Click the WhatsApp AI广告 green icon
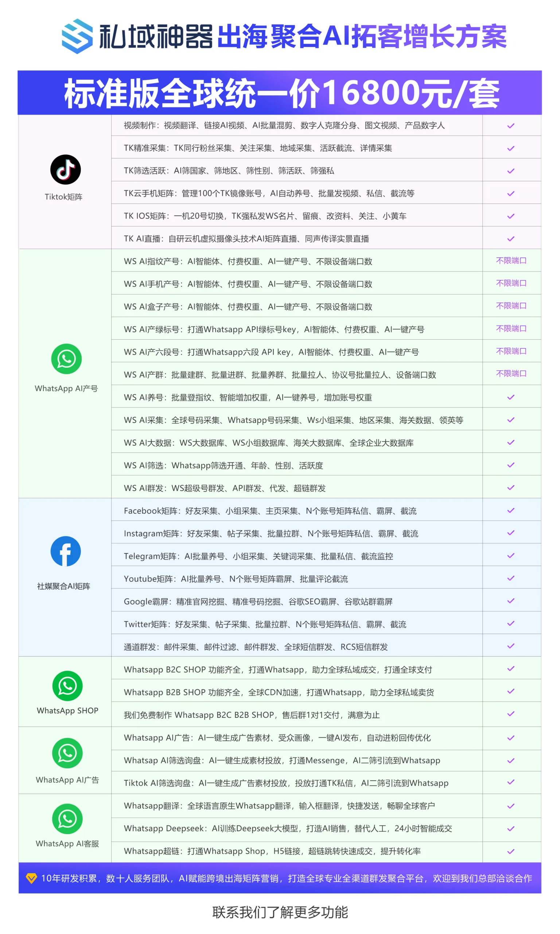Viewport: 560px width, 934px height. (67, 753)
